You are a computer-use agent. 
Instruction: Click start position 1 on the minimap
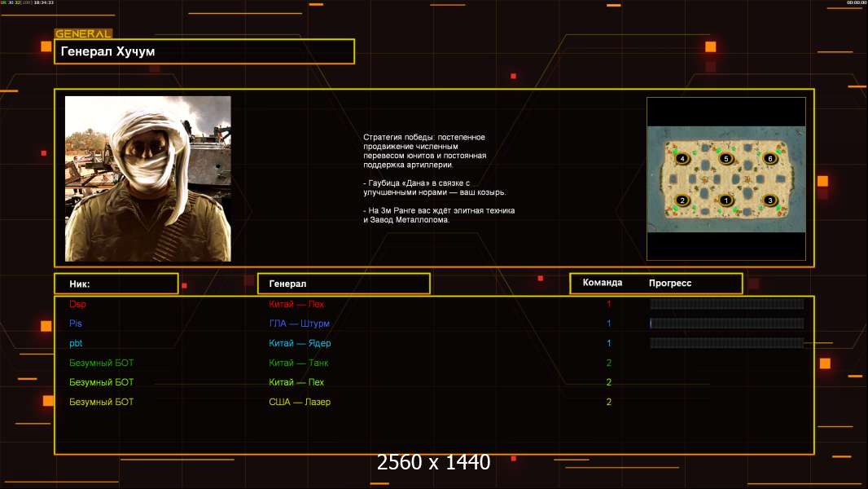tap(726, 200)
